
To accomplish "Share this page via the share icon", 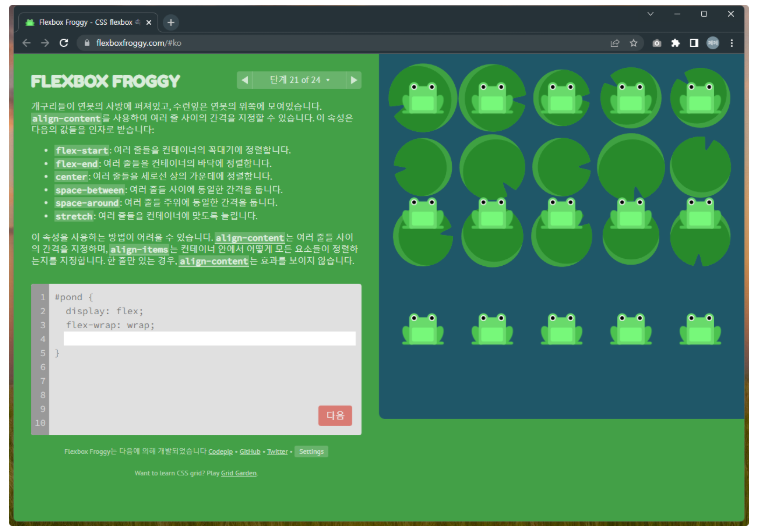I will click(615, 43).
